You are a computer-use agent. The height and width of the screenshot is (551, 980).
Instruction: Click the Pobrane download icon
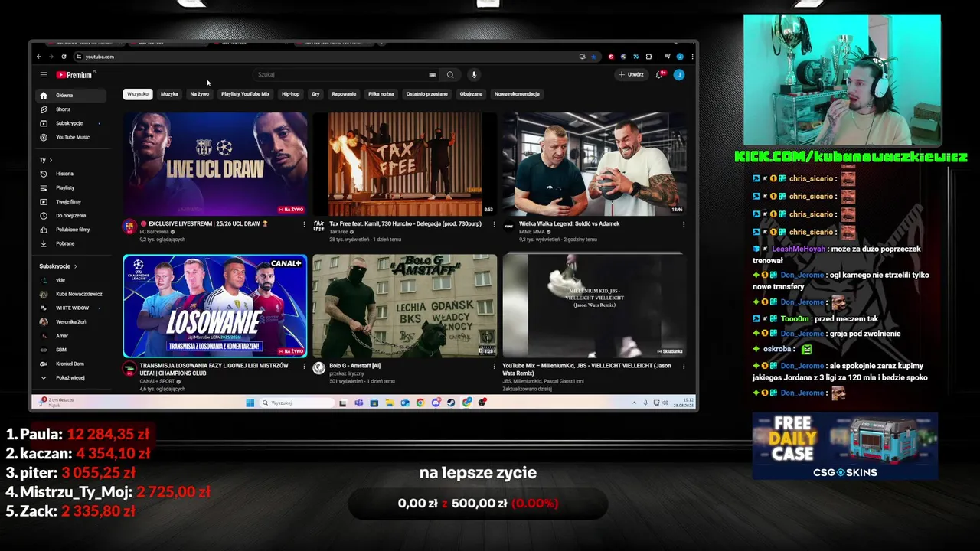[44, 243]
